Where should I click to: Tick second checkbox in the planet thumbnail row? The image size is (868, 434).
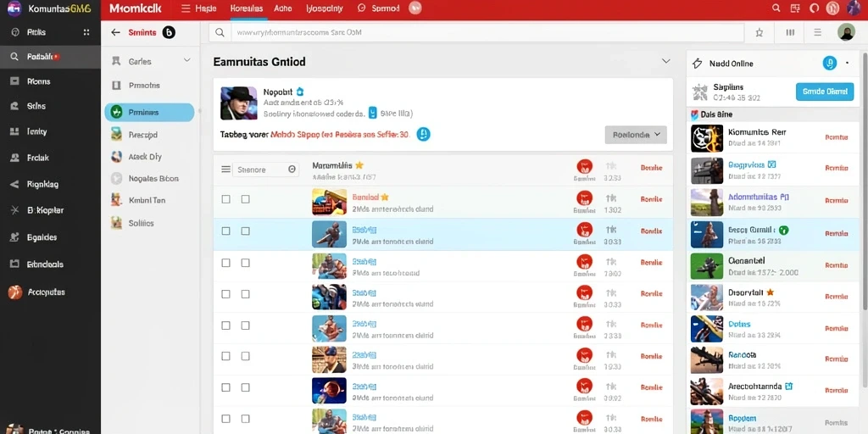(x=245, y=388)
